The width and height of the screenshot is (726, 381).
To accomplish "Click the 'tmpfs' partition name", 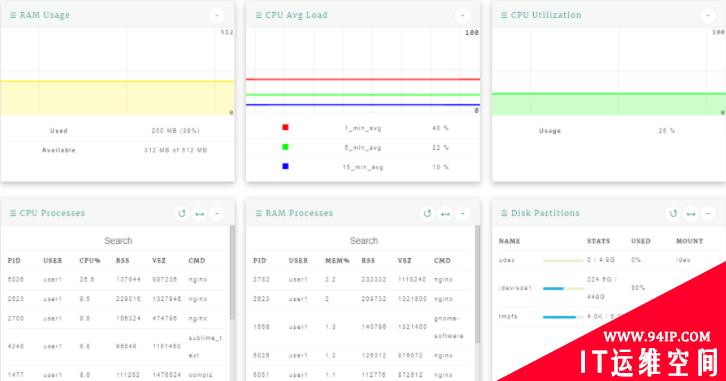I will click(x=508, y=317).
